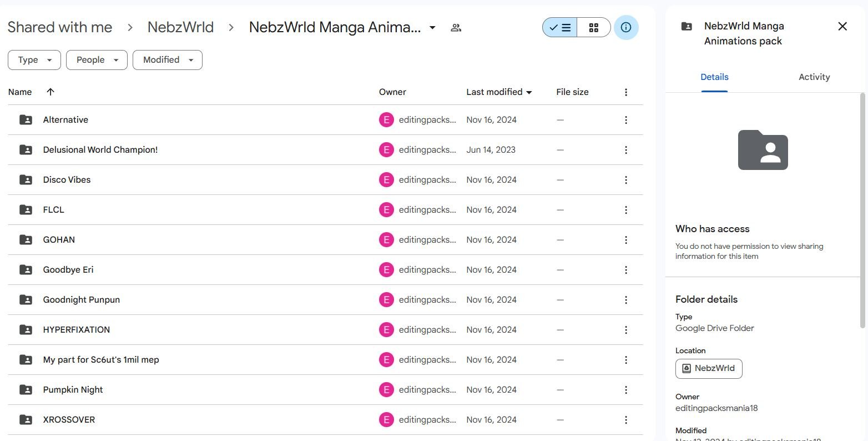Click Jun 14, 2023 modified date
The image size is (868, 441).
pyautogui.click(x=491, y=150)
